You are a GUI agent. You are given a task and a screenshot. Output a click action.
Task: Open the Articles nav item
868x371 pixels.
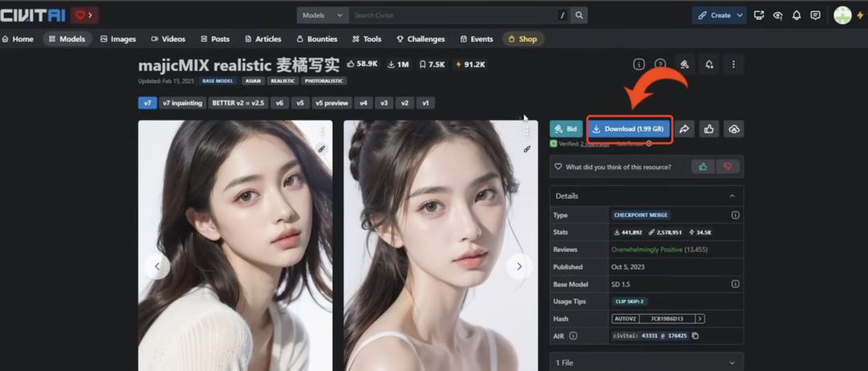pyautogui.click(x=263, y=39)
